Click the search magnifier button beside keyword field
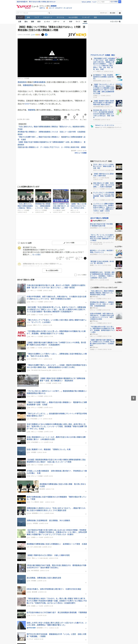 pyautogui.click(x=49, y=13)
